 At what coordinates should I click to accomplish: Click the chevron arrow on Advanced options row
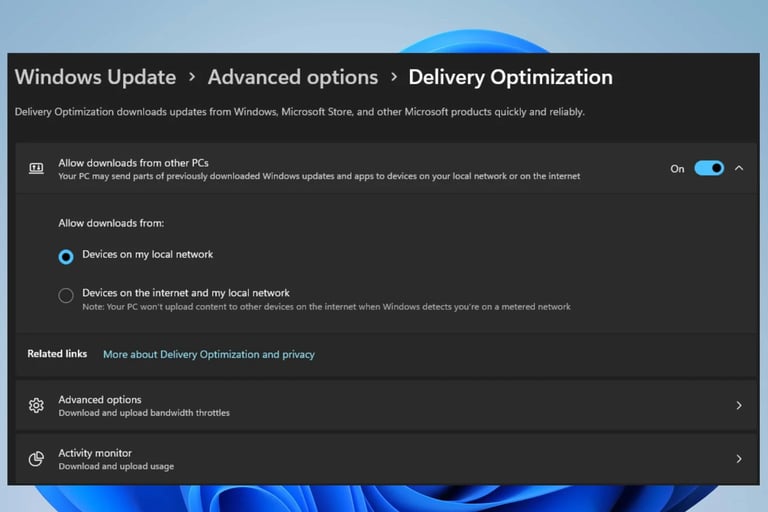click(x=739, y=405)
